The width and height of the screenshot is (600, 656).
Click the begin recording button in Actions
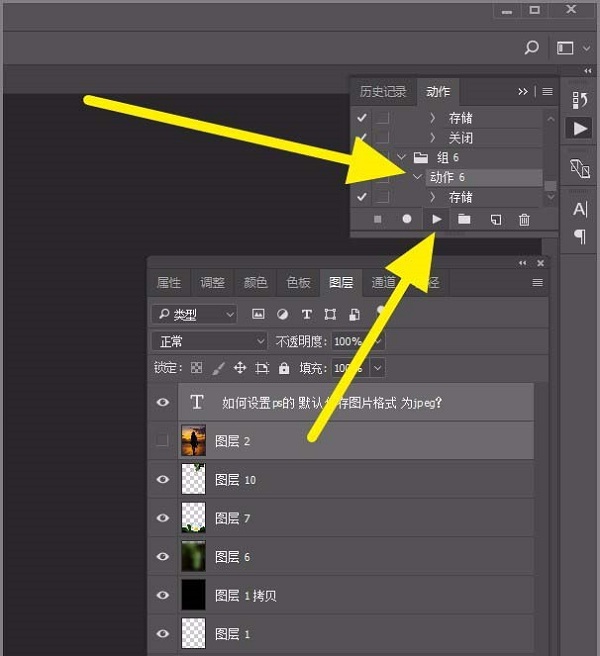tap(407, 219)
